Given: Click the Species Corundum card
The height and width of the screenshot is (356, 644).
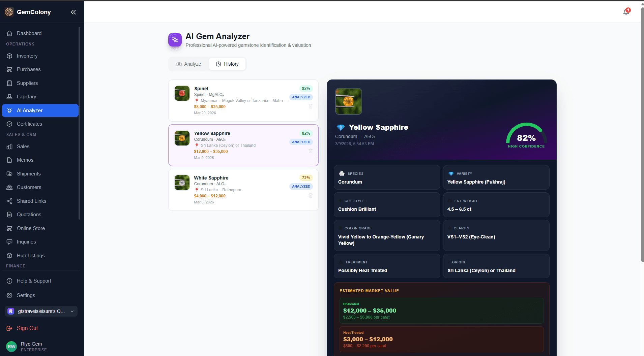Looking at the screenshot, I should 387,177.
